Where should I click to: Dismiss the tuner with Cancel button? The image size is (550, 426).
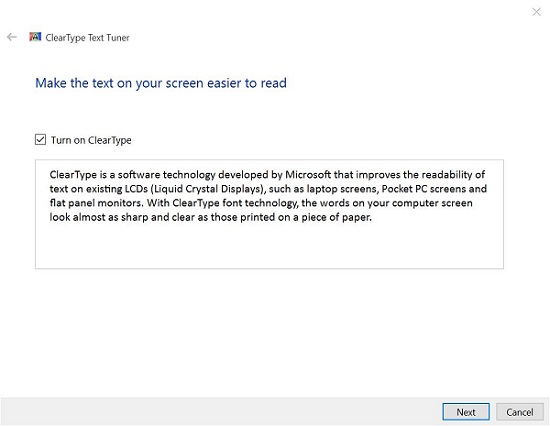coord(519,412)
